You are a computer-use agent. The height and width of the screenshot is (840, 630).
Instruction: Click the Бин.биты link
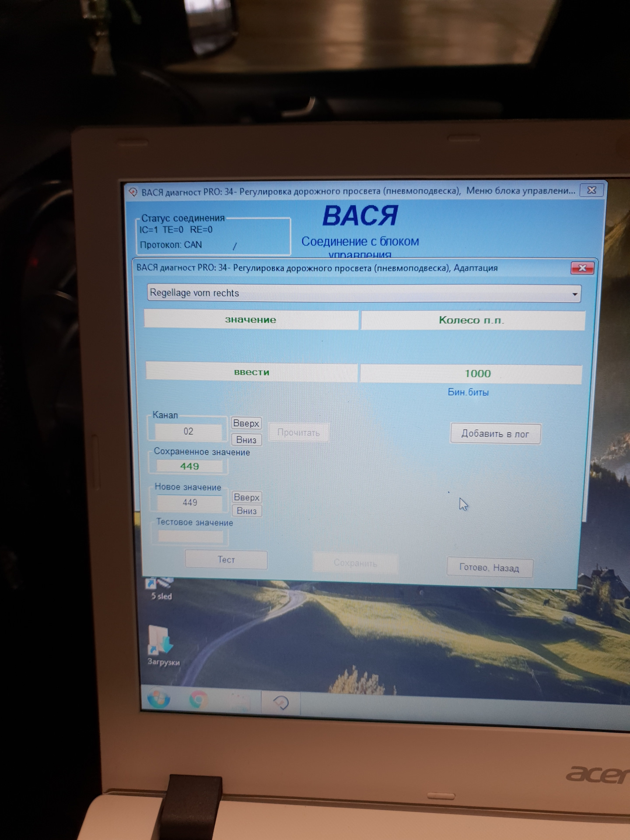point(468,392)
